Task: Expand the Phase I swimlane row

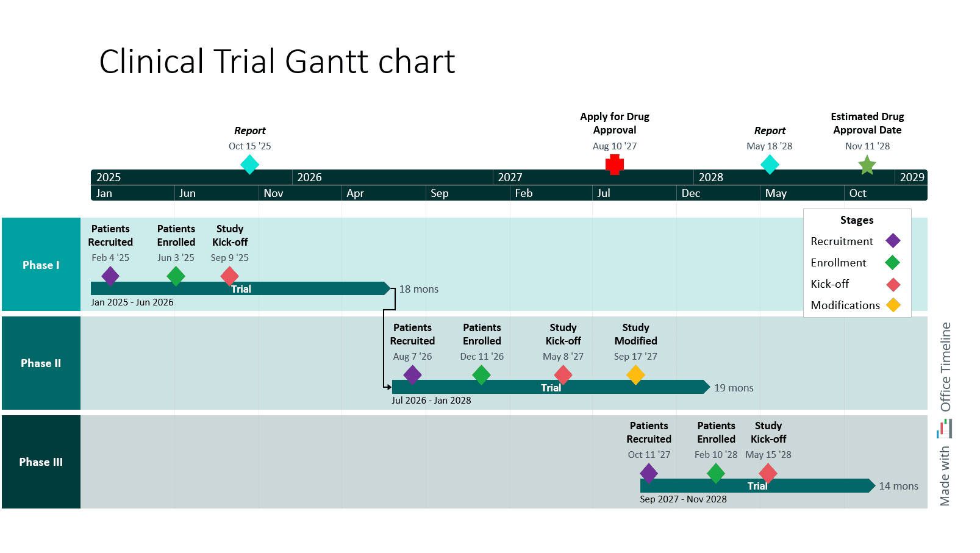Action: coord(40,265)
